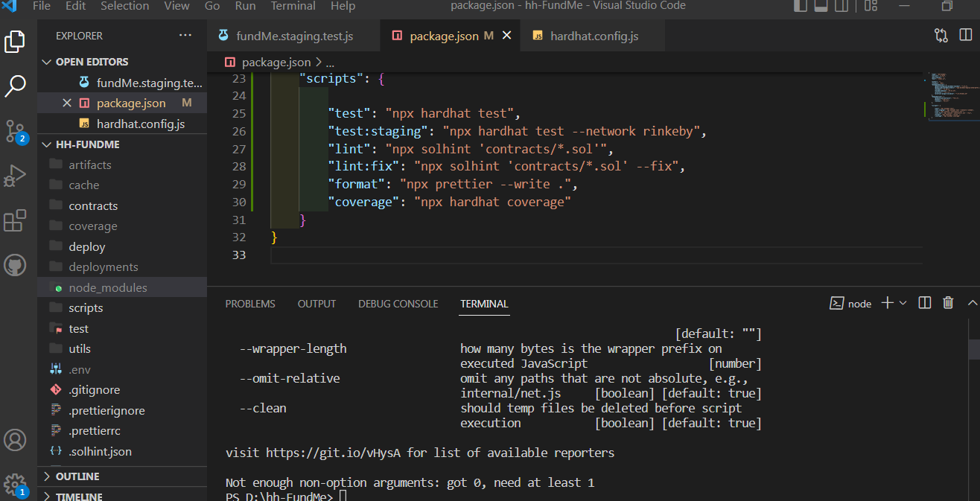The height and width of the screenshot is (501, 980).
Task: Kill terminal with the trash icon
Action: pyautogui.click(x=948, y=302)
